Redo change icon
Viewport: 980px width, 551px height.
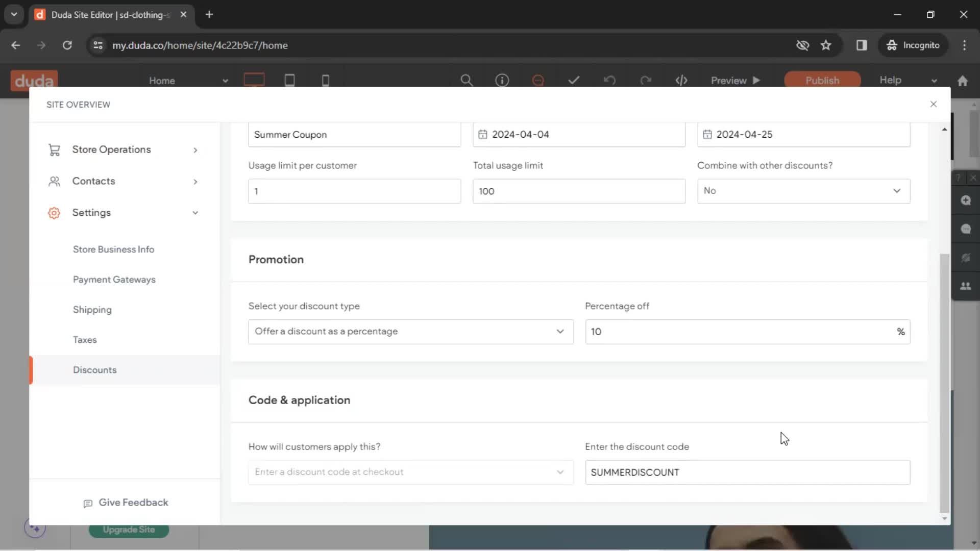[x=646, y=80]
